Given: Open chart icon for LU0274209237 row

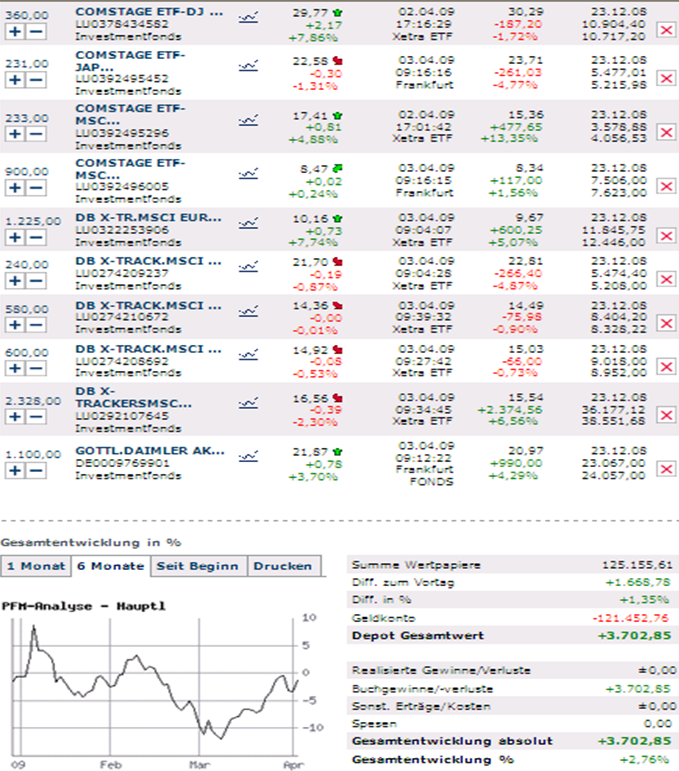Looking at the screenshot, I should pyautogui.click(x=248, y=267).
